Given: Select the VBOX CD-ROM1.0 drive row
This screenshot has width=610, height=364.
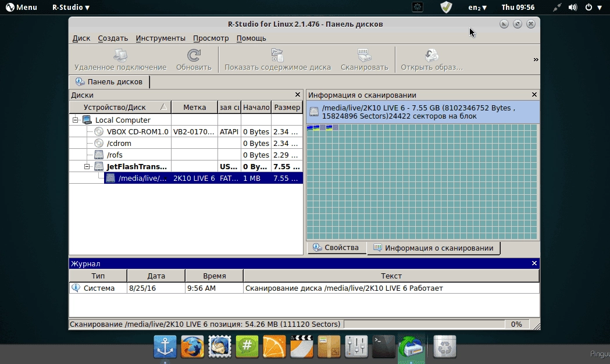Looking at the screenshot, I should coord(186,131).
